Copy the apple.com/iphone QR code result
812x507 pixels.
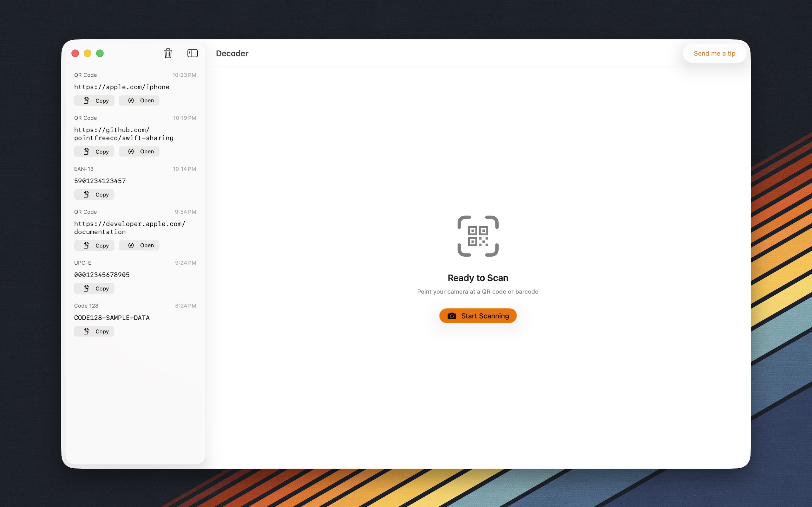pyautogui.click(x=94, y=100)
